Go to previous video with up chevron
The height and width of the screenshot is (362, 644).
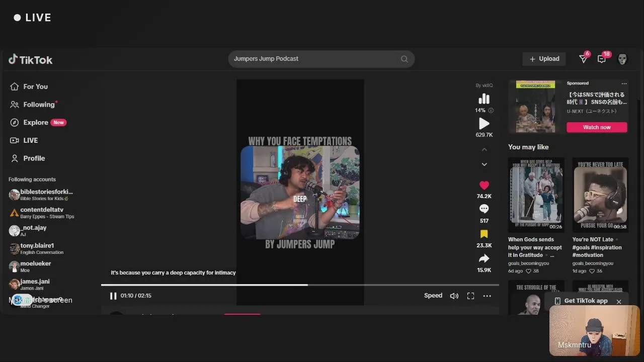pos(484,149)
